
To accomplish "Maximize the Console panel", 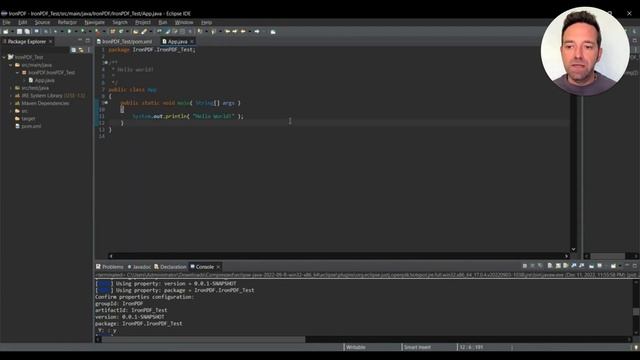I will click(x=635, y=265).
